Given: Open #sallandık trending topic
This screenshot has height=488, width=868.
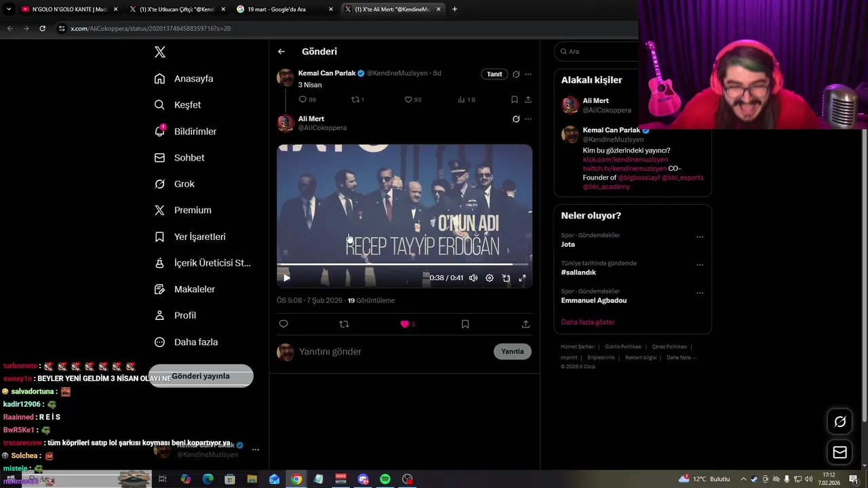Looking at the screenshot, I should (x=578, y=272).
